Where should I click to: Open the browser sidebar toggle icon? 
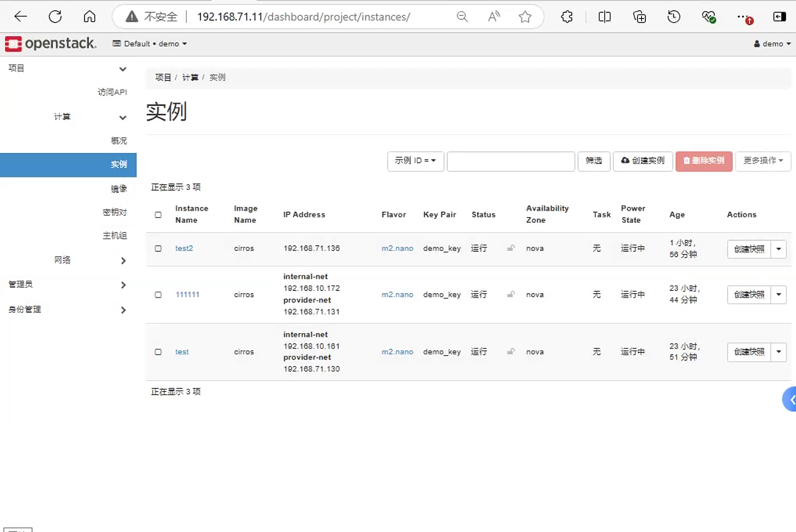(x=779, y=17)
